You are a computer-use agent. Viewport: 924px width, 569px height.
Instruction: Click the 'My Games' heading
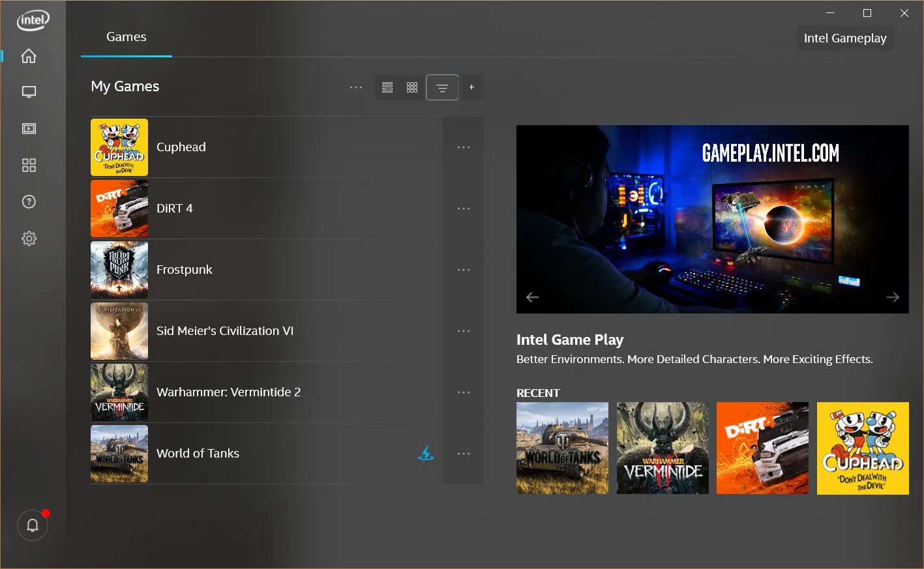(125, 87)
